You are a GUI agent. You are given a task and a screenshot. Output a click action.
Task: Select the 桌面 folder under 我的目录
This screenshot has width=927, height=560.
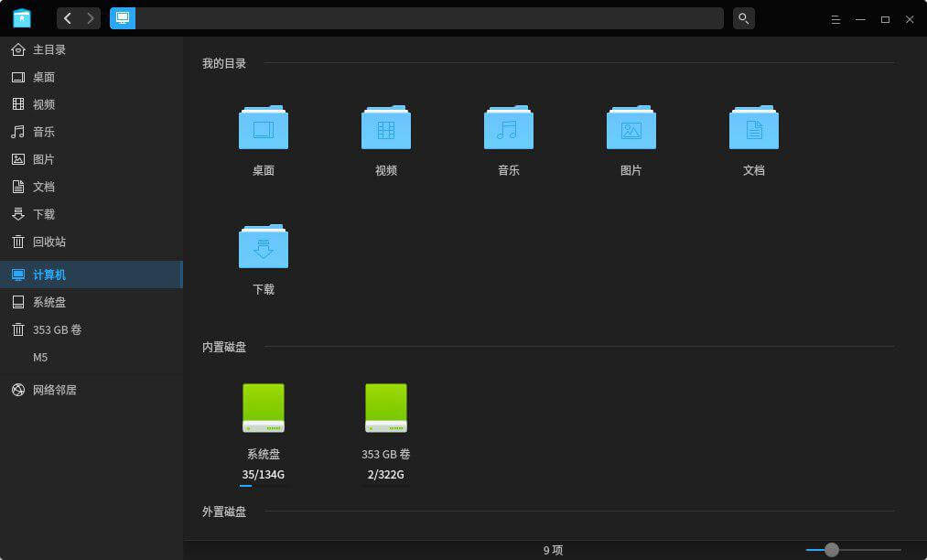(x=264, y=141)
